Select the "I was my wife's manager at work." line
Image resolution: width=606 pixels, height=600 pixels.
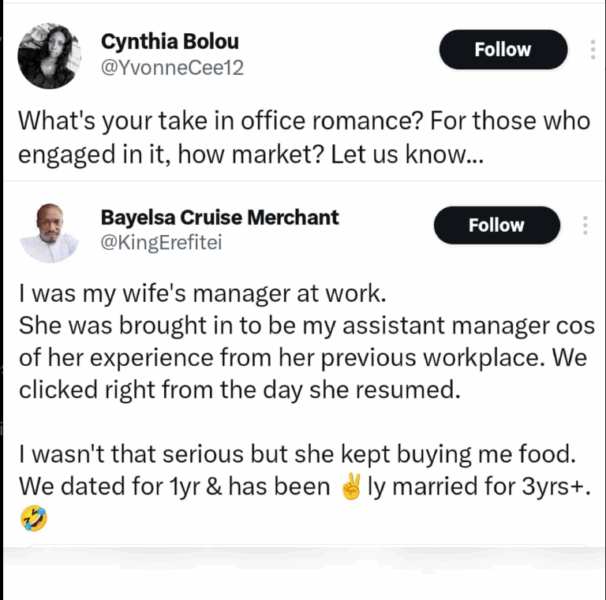click(159, 297)
